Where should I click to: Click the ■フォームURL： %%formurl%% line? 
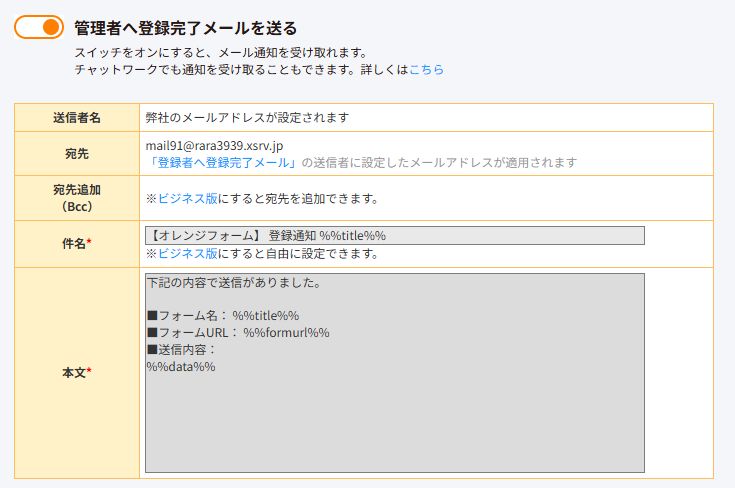point(238,333)
